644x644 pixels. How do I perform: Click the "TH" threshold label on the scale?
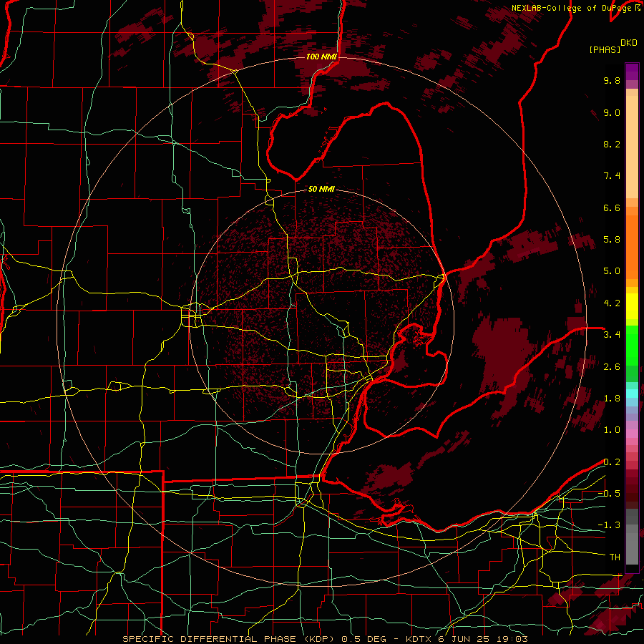point(615,557)
